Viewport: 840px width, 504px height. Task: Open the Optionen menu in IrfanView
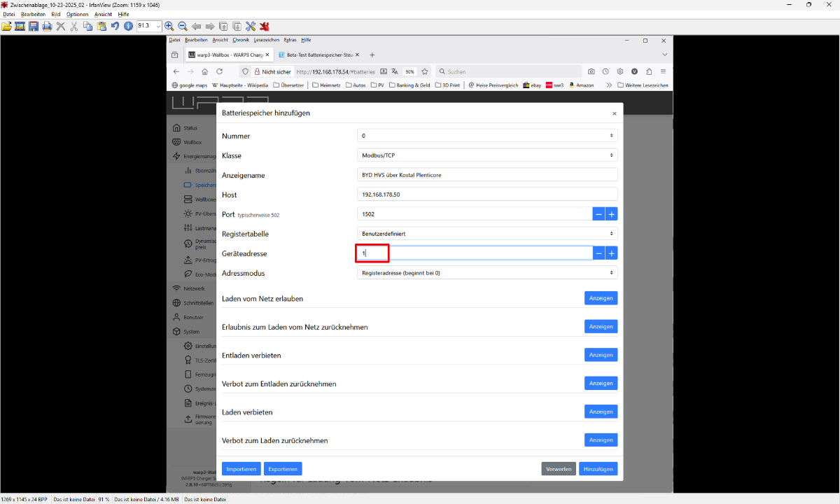tap(77, 14)
